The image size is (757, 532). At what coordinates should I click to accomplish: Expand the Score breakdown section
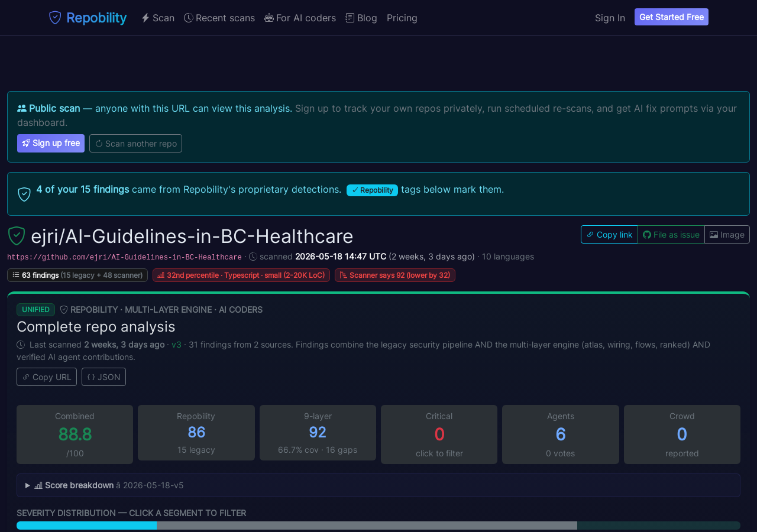(378, 485)
